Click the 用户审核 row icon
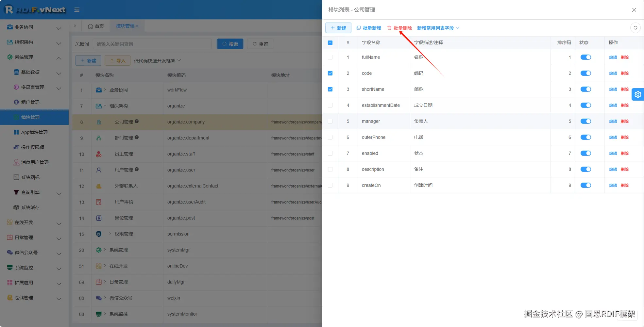Screen dimensions: 644x327 coord(99,202)
